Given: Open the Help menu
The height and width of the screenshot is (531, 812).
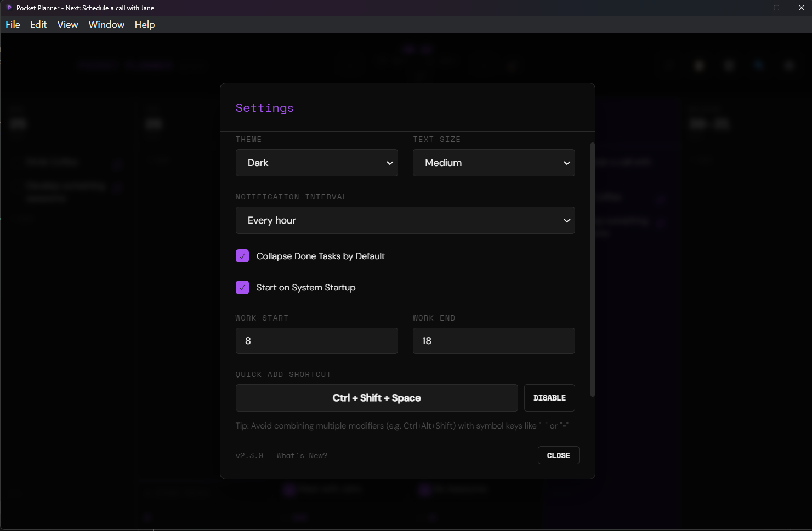Looking at the screenshot, I should 145,25.
